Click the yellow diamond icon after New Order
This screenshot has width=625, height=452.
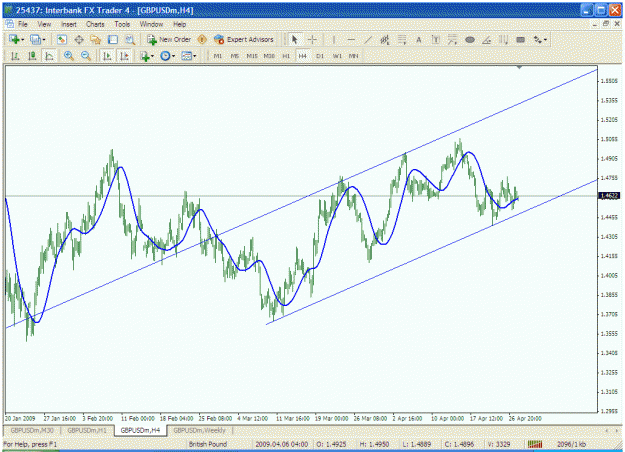(x=202, y=39)
